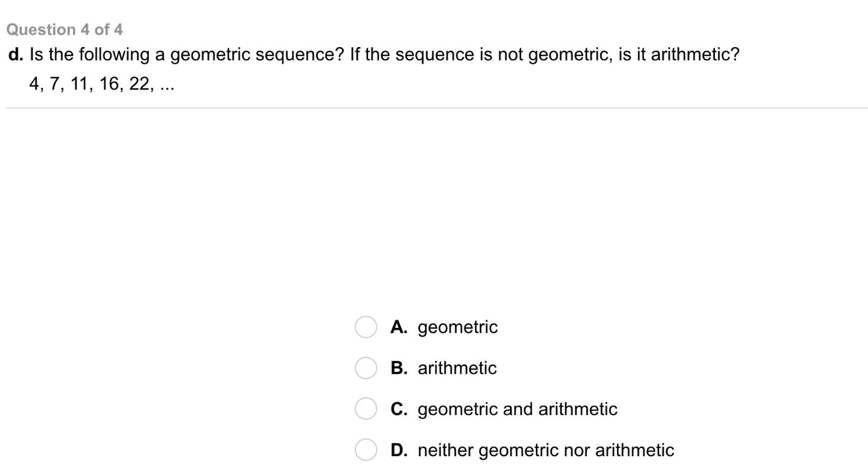868x468 pixels.
Task: Click the bold "A." option letter
Action: [399, 327]
